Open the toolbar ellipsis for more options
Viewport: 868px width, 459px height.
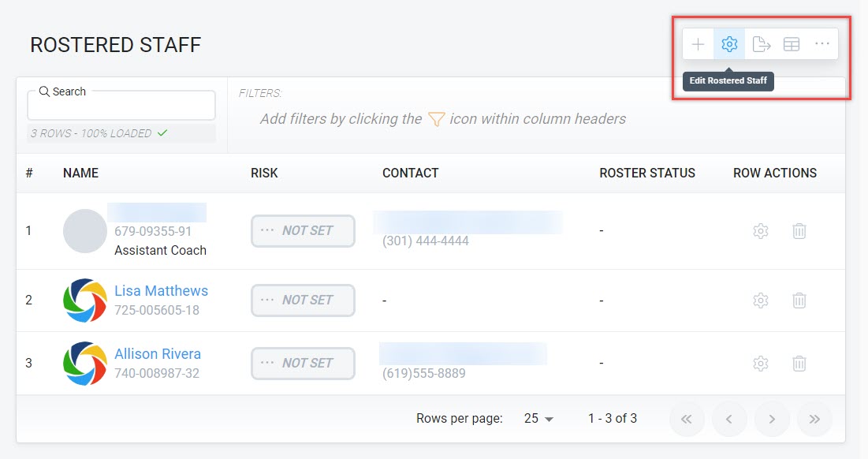(x=822, y=43)
